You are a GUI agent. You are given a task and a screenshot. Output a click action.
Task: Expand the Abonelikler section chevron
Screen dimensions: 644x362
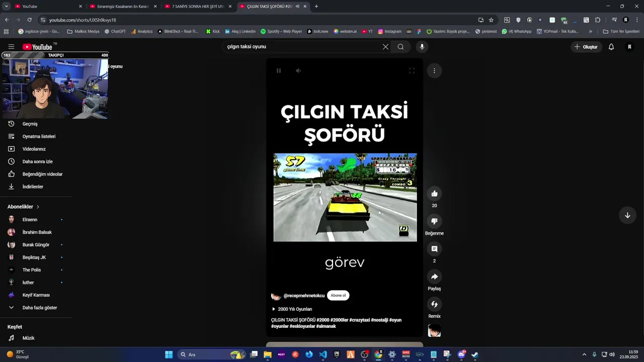click(38, 207)
